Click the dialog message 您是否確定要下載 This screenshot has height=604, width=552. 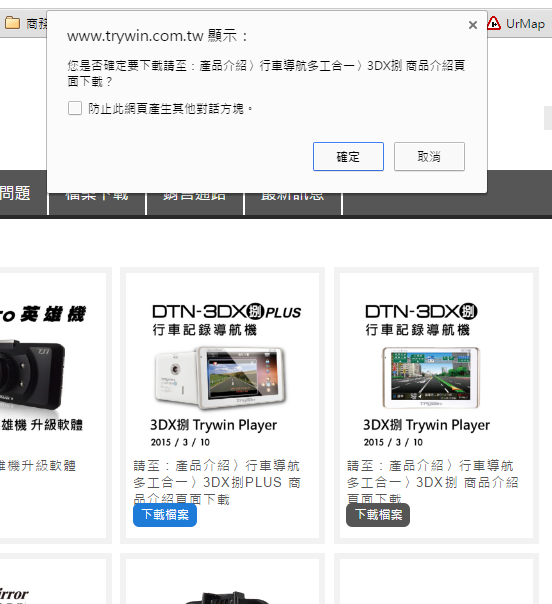coord(266,73)
